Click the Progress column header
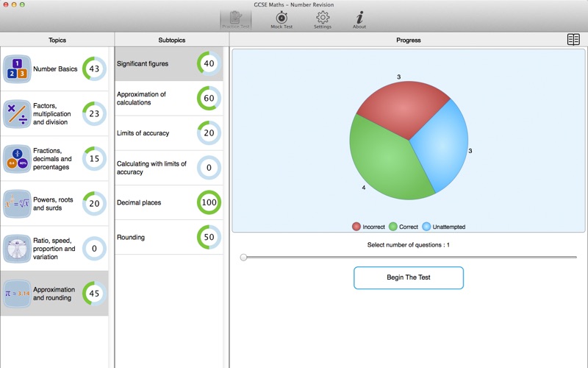 (409, 40)
